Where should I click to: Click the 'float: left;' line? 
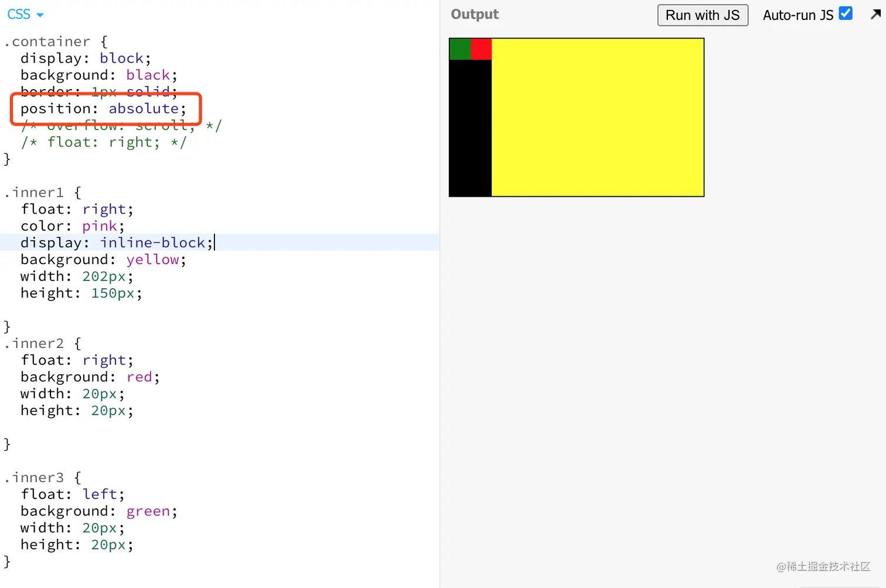[73, 494]
